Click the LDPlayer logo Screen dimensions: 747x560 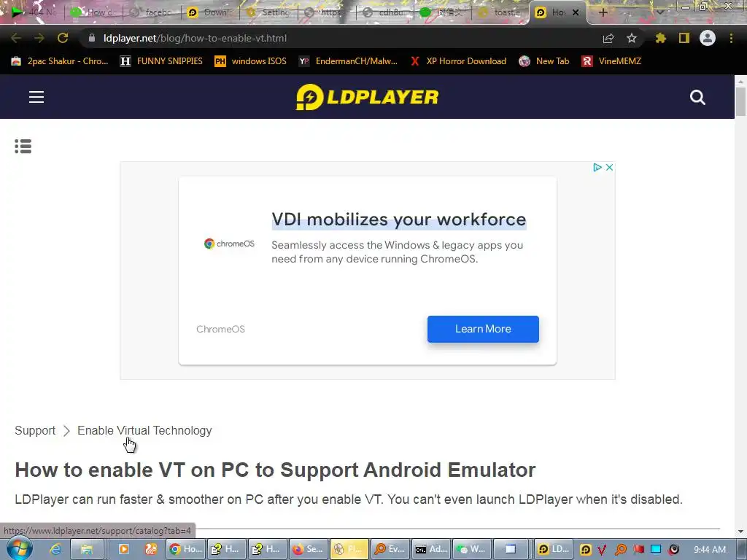click(x=367, y=97)
